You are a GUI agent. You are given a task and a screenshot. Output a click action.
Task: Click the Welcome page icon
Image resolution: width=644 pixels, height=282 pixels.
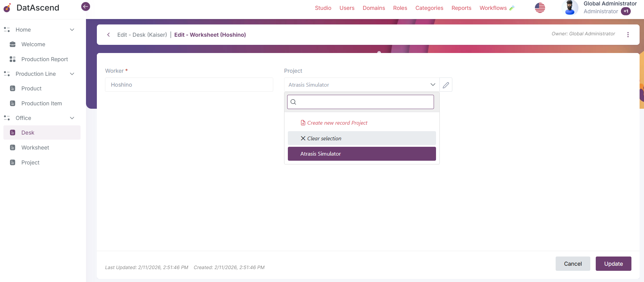coord(13,44)
